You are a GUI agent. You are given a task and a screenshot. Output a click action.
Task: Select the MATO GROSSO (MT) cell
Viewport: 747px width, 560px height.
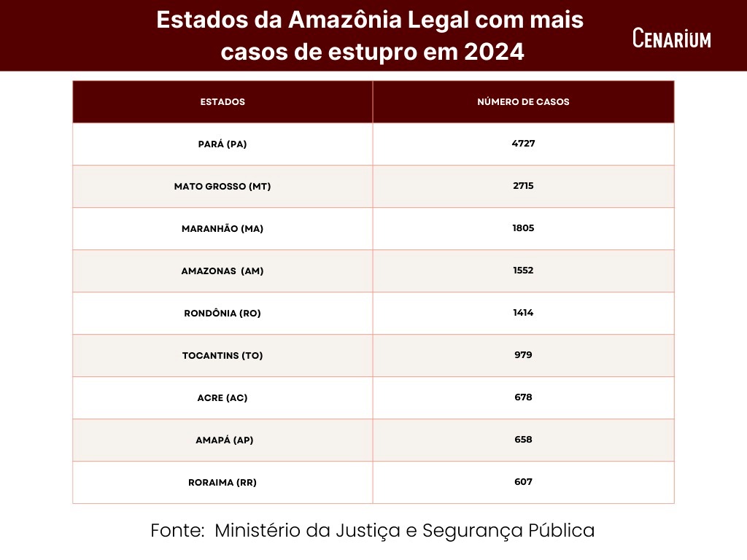[x=222, y=187]
